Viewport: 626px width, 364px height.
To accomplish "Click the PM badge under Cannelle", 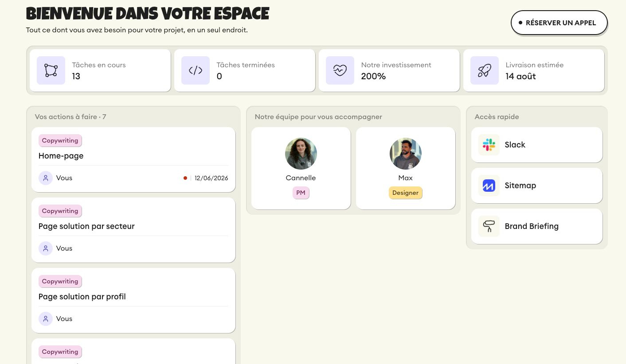I will (x=301, y=193).
